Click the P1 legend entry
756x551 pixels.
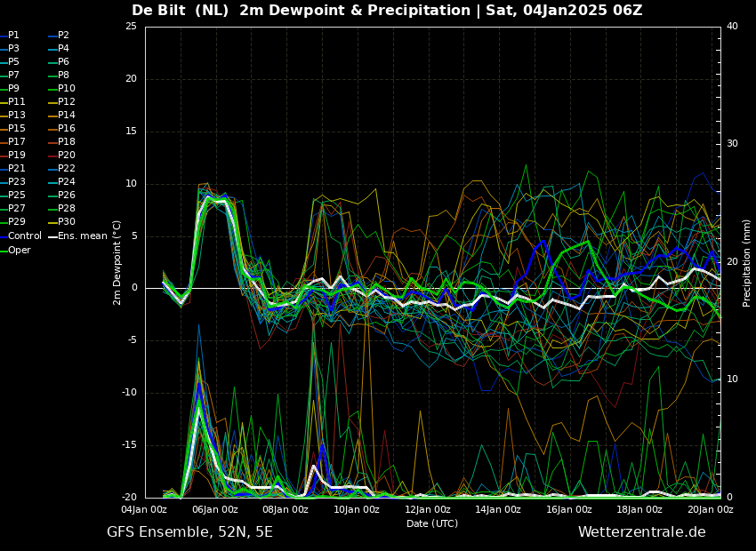click(x=13, y=36)
